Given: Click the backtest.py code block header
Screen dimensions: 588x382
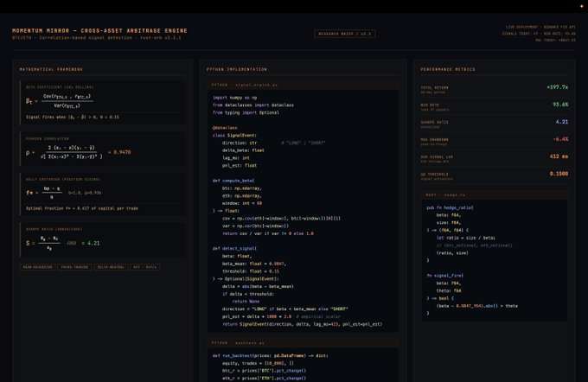Looking at the screenshot, I should 303,343.
